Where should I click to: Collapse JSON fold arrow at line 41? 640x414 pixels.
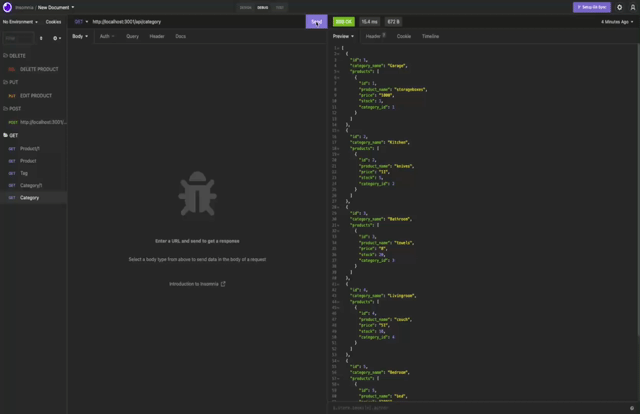[x=339, y=284]
